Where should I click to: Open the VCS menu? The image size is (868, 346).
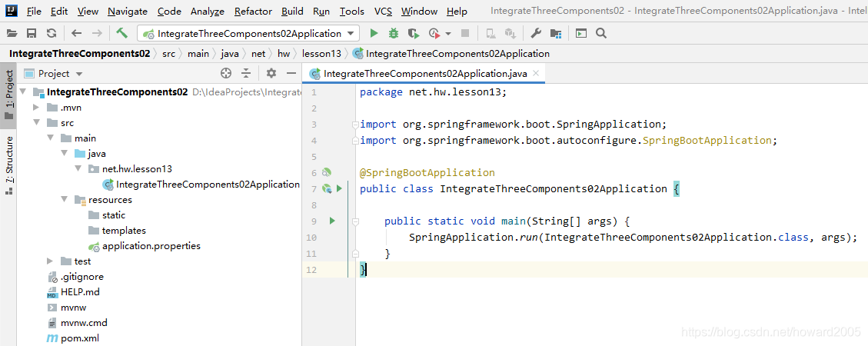click(383, 11)
